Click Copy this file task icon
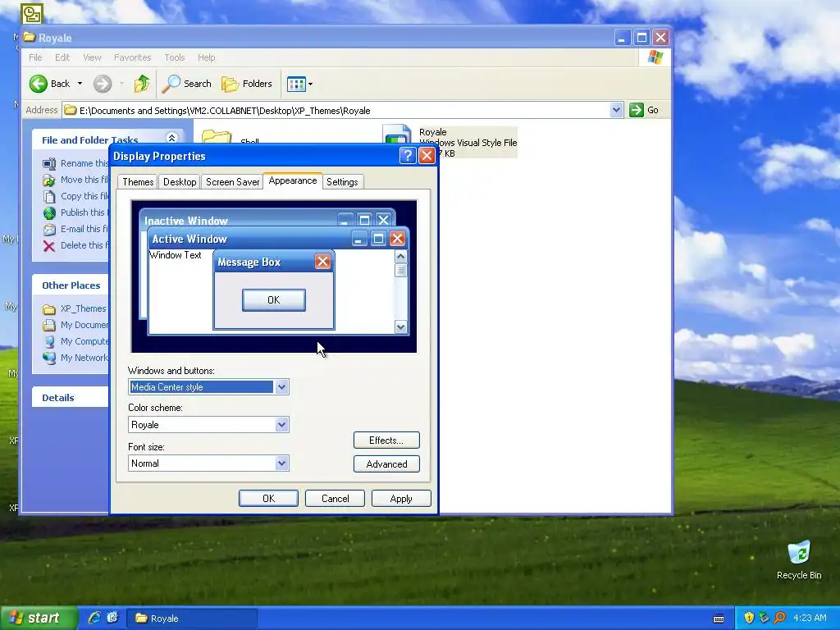 pyautogui.click(x=49, y=197)
